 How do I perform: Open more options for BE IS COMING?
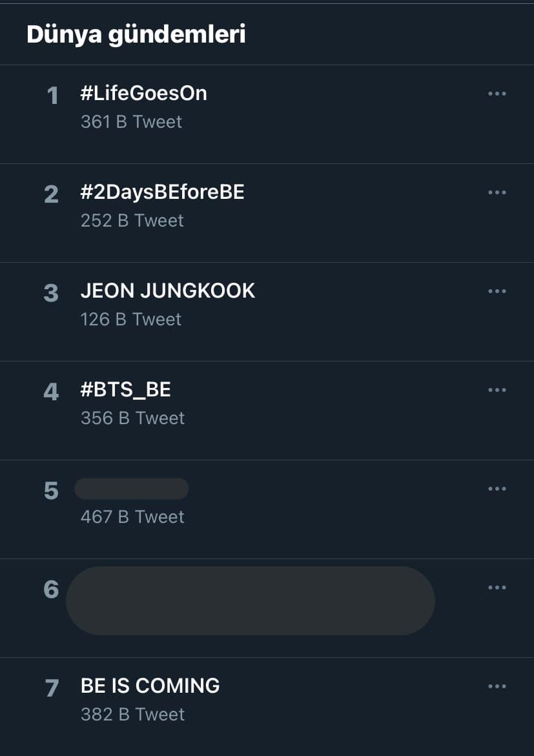click(497, 686)
